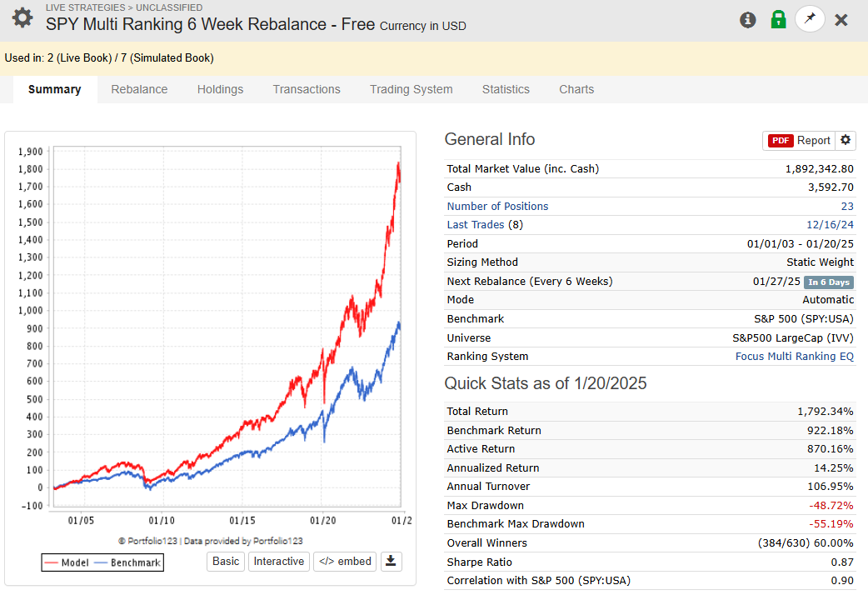Click the In 6 Days badge
868x605 pixels.
[828, 282]
